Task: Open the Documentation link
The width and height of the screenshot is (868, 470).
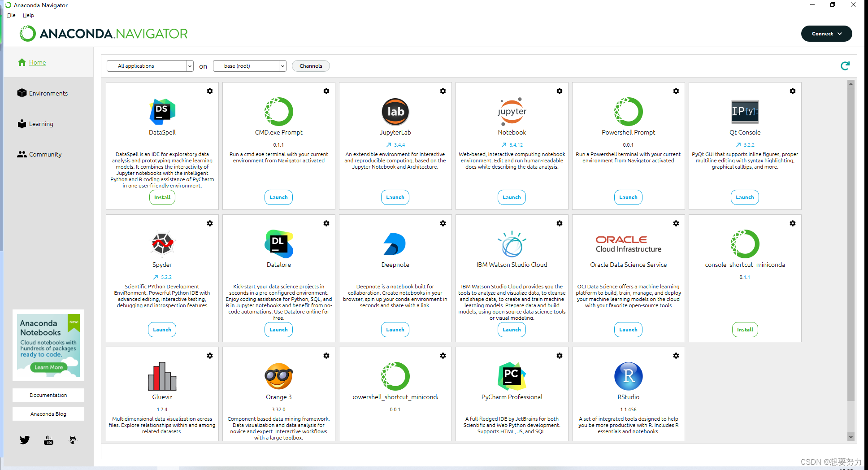Action: [48, 395]
